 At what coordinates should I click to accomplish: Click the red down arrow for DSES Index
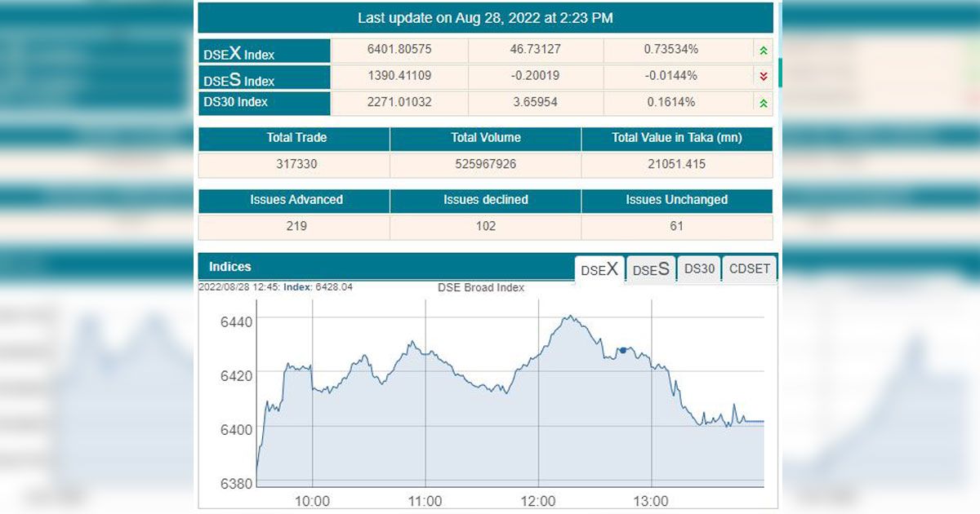[764, 77]
